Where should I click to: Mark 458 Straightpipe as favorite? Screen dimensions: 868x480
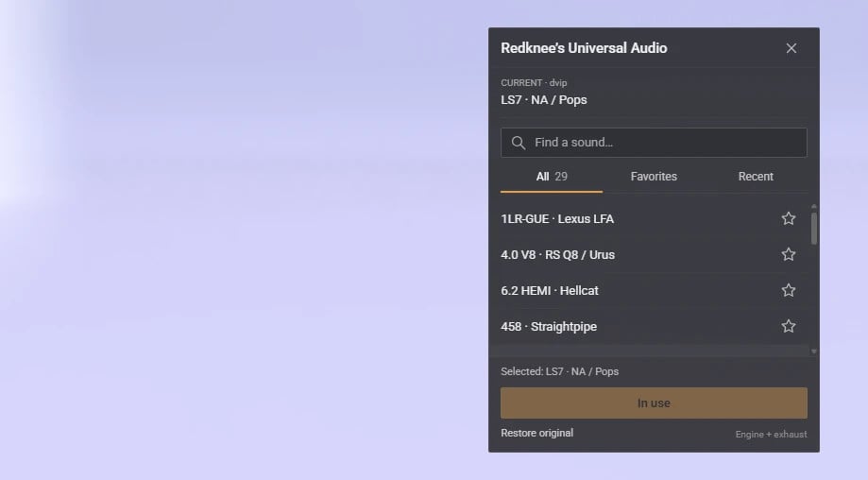pyautogui.click(x=789, y=326)
